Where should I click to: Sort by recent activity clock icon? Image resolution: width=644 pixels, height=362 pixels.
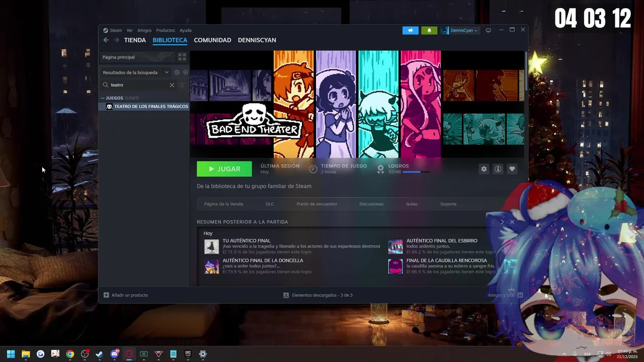coord(177,72)
